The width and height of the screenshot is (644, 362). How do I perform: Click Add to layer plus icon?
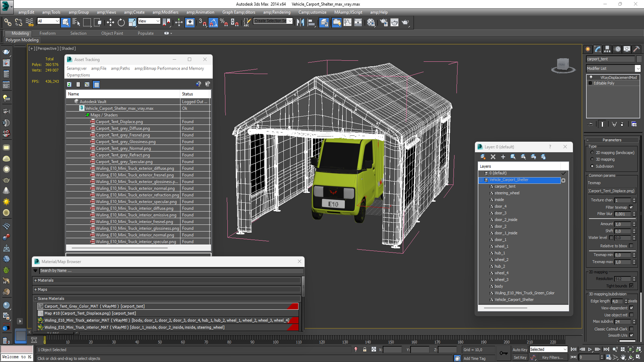pyautogui.click(x=503, y=157)
